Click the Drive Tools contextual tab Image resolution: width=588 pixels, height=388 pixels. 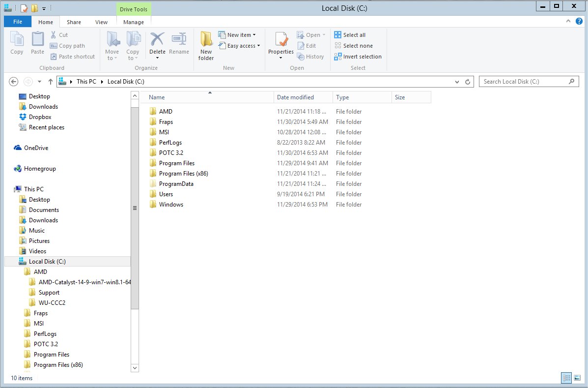(134, 9)
